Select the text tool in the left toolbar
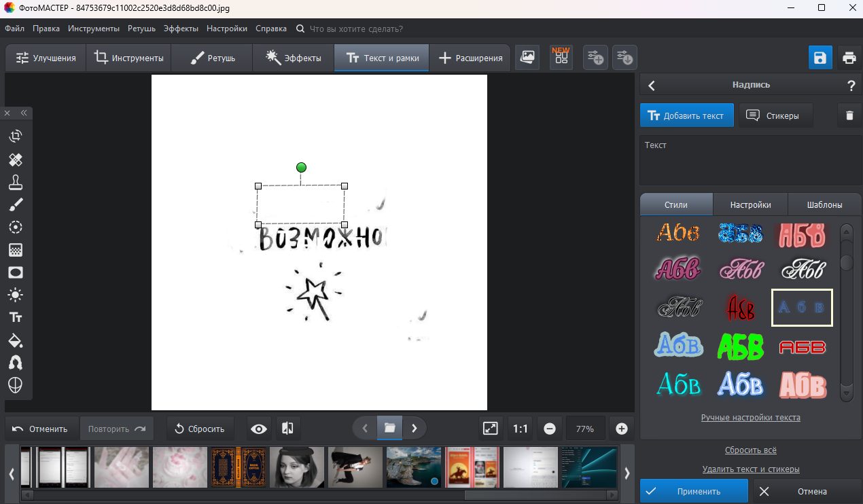Viewport: 863px width, 504px height. (16, 317)
